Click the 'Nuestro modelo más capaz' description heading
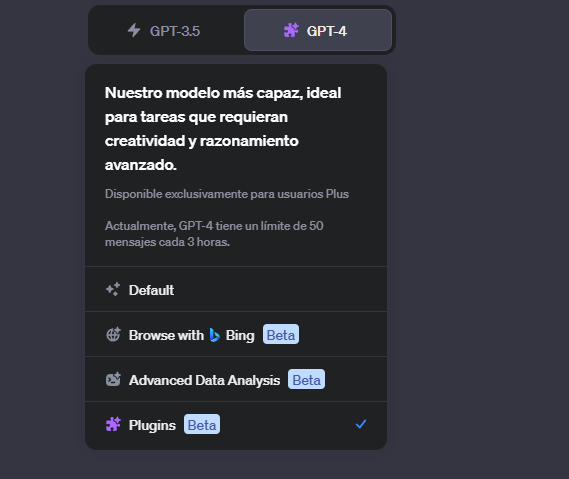Image resolution: width=569 pixels, height=479 pixels. pos(223,128)
